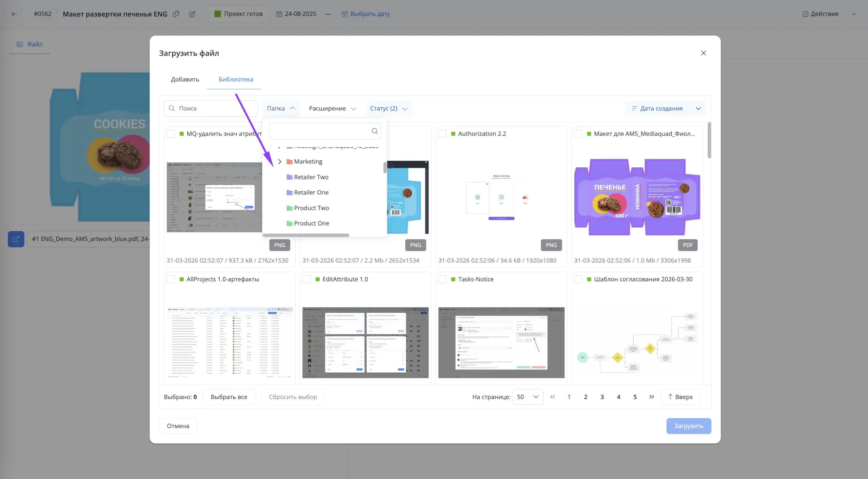Check the Tasks-Notice file checkbox
The width and height of the screenshot is (868, 479).
[442, 279]
